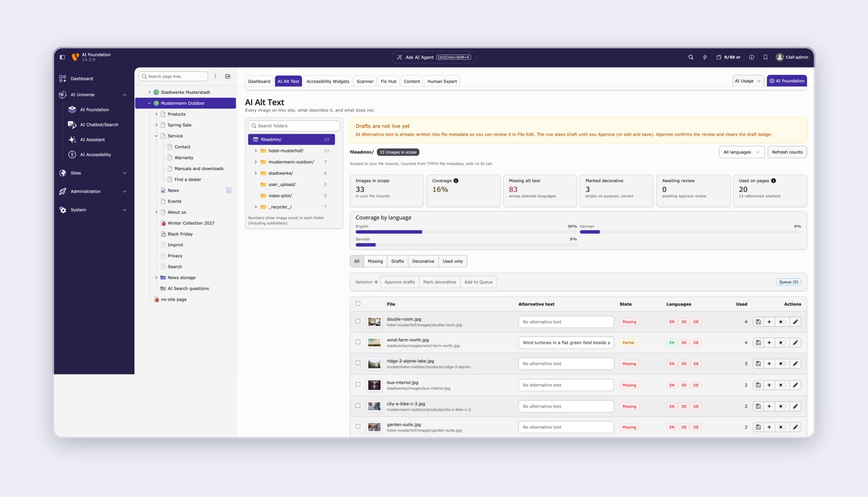Click plus icon for wind-farm-north.jpg row
868x497 pixels.
[x=769, y=343]
